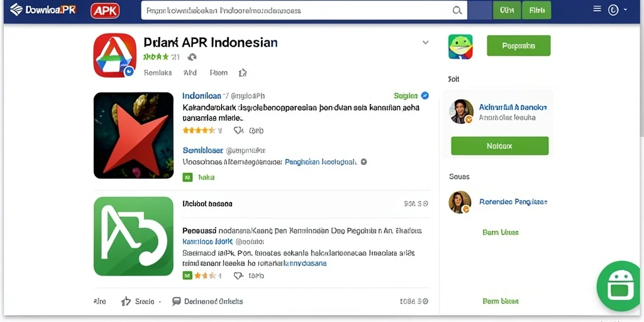Expand the chevron beside the app title
This screenshot has height=322, width=644.
pos(426,42)
